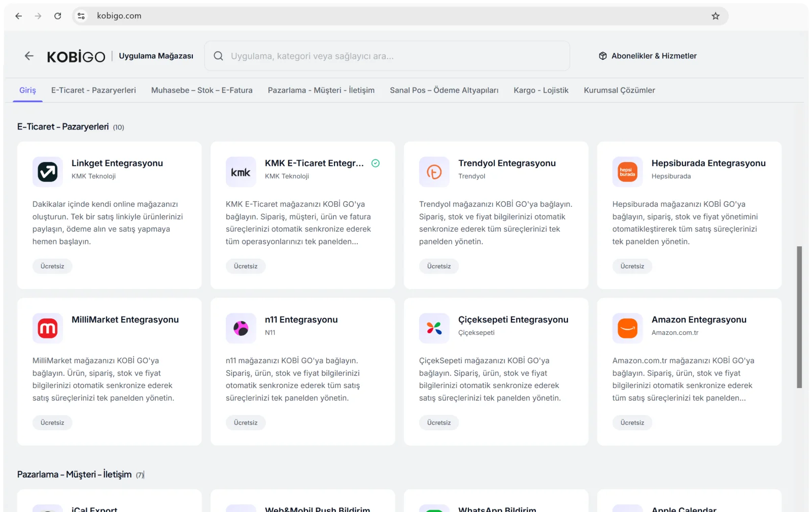Click Ücretsiz badge on Linkget card
The width and height of the screenshot is (812, 512).
(x=52, y=266)
